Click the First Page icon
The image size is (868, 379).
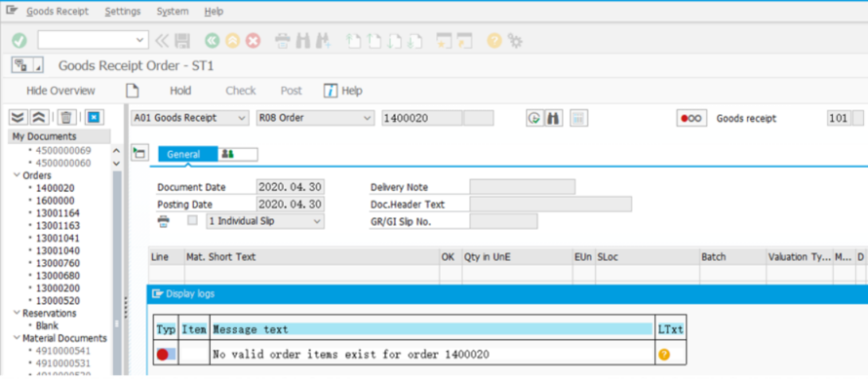click(x=353, y=41)
